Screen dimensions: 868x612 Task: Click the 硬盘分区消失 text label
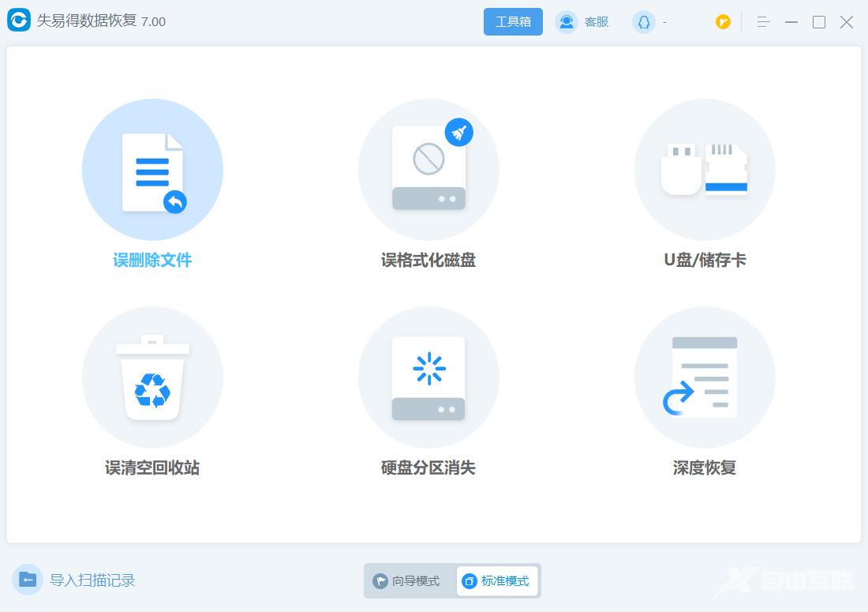tap(428, 468)
